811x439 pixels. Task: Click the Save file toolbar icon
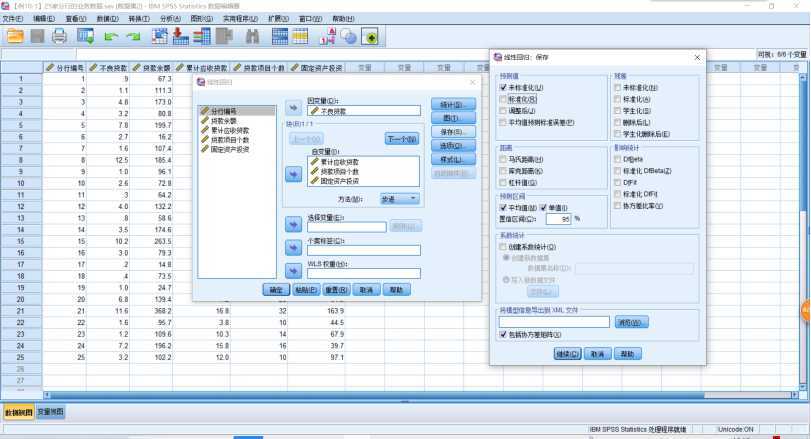pos(37,36)
